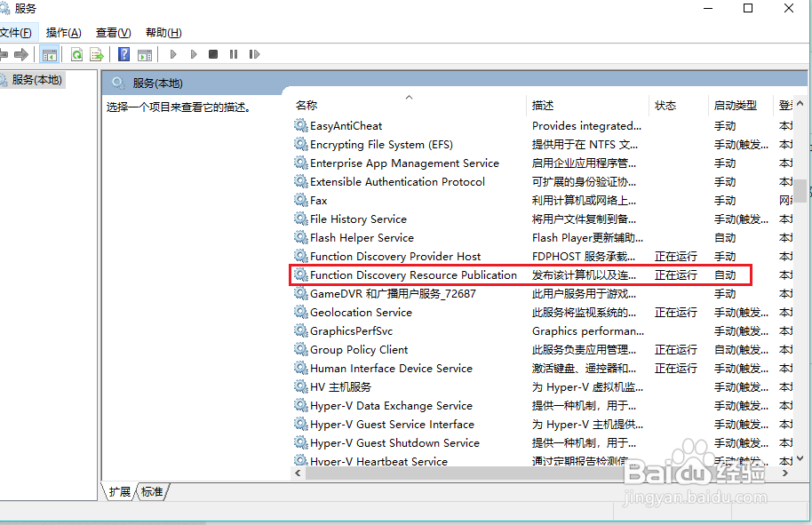Select the Fax service entry
The image size is (812, 525).
(x=320, y=200)
